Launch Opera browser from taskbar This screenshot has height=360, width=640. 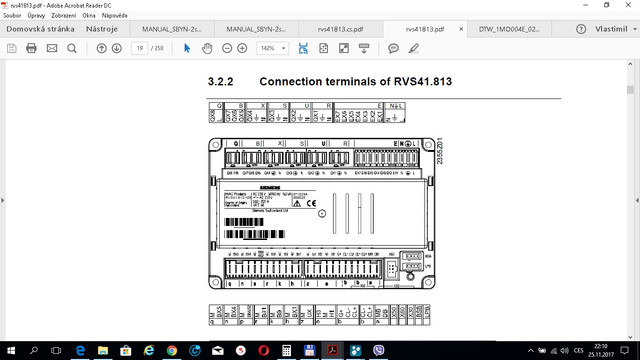264,351
